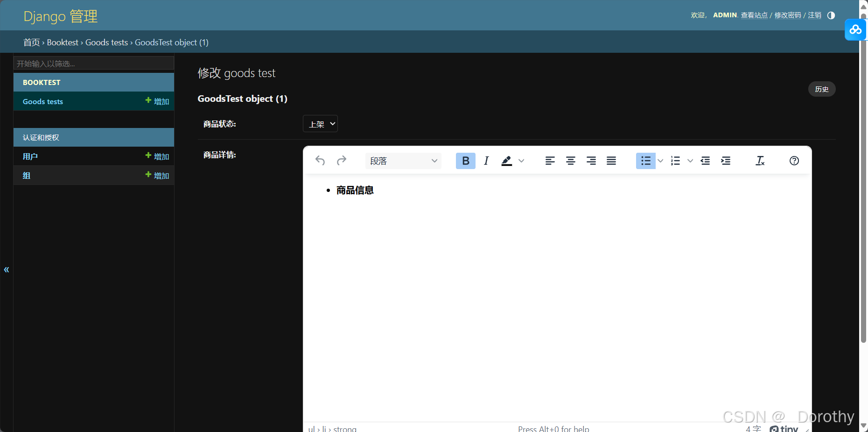The height and width of the screenshot is (432, 868).
Task: Select the li element in the path
Action: (324, 429)
